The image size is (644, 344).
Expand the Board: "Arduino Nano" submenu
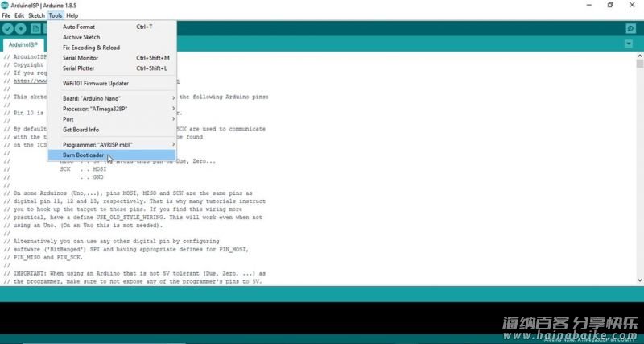112,98
